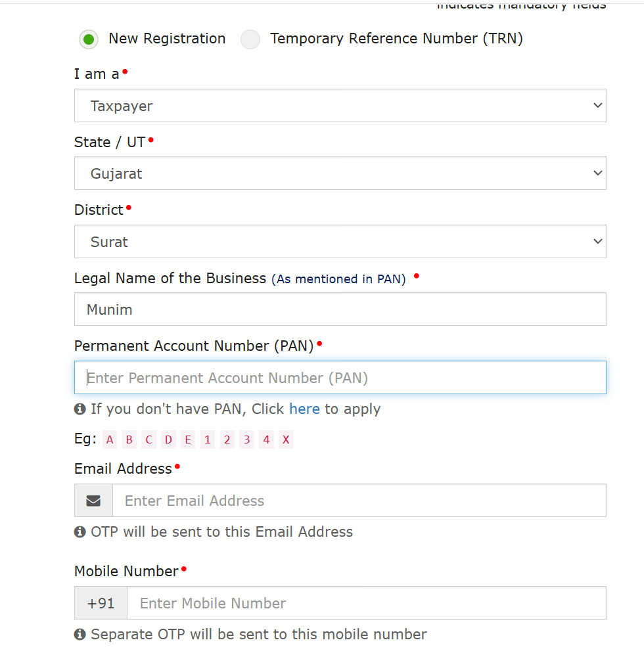Image resolution: width=644 pixels, height=657 pixels.
Task: Select the New Registration radio button
Action: 89,39
